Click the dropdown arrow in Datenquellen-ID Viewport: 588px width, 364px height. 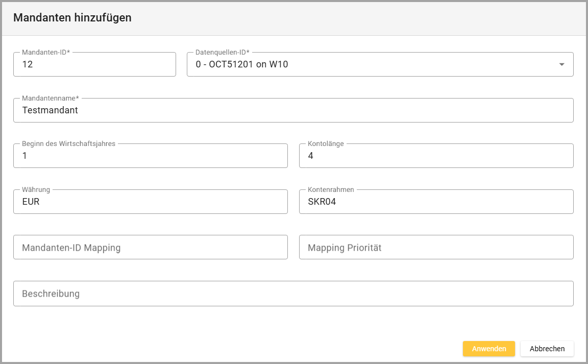click(561, 65)
